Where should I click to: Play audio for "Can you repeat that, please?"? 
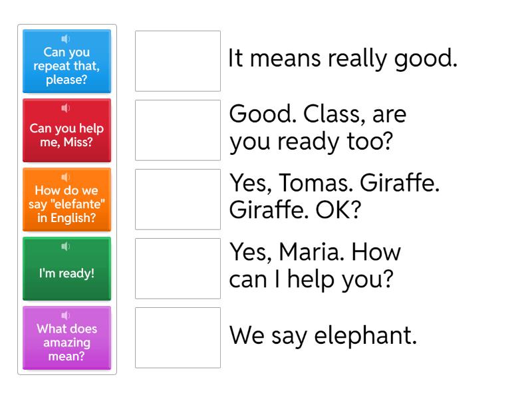(x=66, y=39)
